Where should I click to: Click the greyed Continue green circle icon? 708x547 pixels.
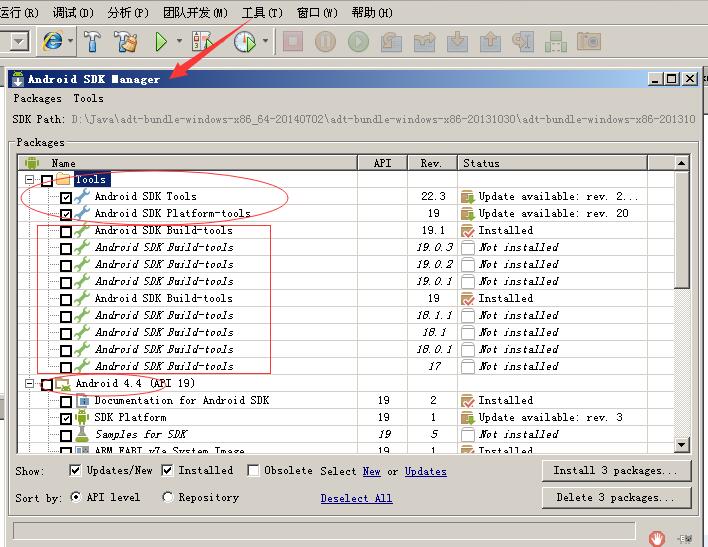click(x=358, y=41)
